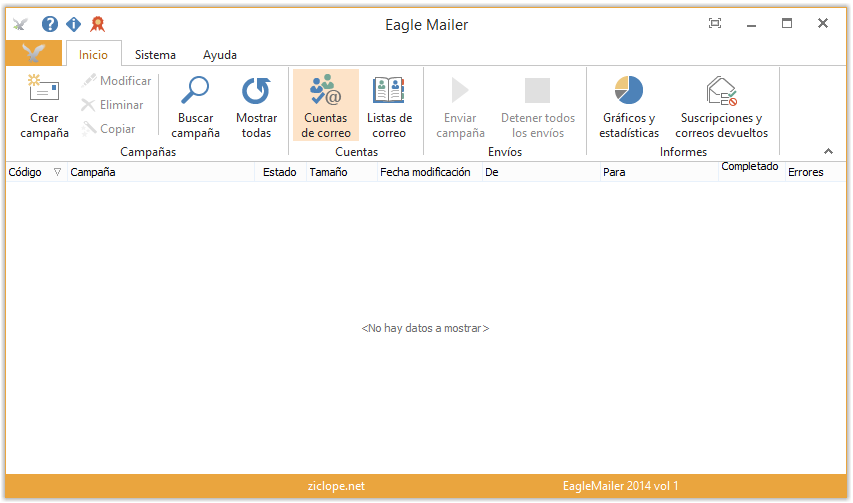Click the Estado column header
Screen dimensions: 853x503
(280, 172)
